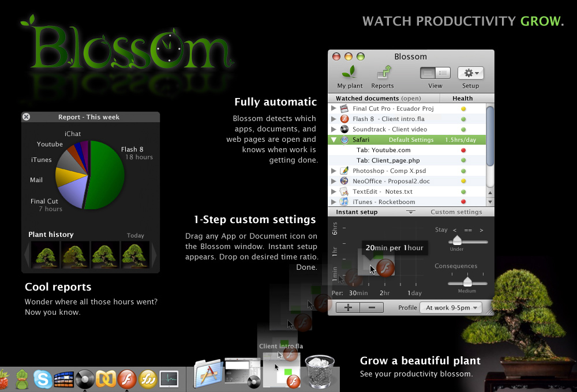Click the red health dot for Youtube.com tab
Image resolution: width=577 pixels, height=392 pixels.
[x=463, y=150]
